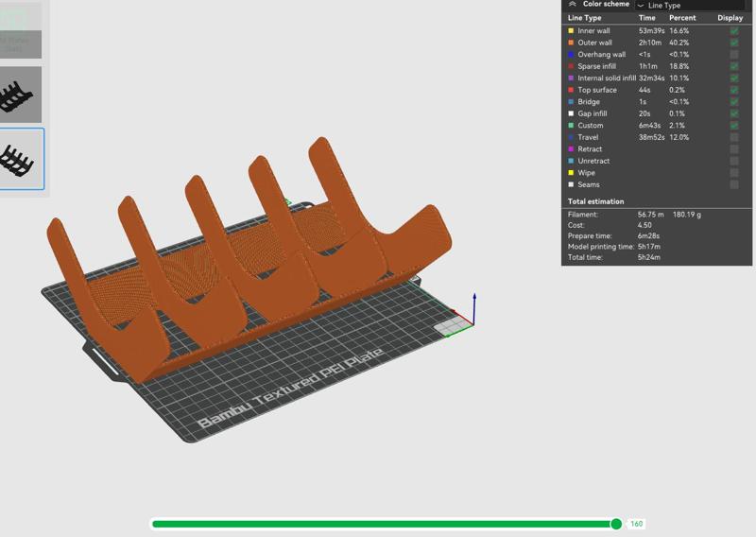Click the red Top surface color swatch
The image size is (756, 537).
click(x=571, y=90)
